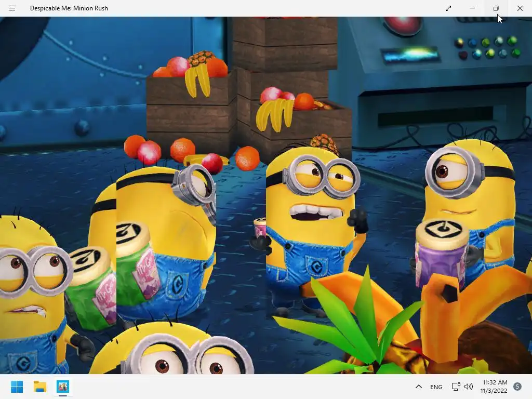The height and width of the screenshot is (399, 532).
Task: Minimize the Minion Rush window
Action: tap(472, 8)
